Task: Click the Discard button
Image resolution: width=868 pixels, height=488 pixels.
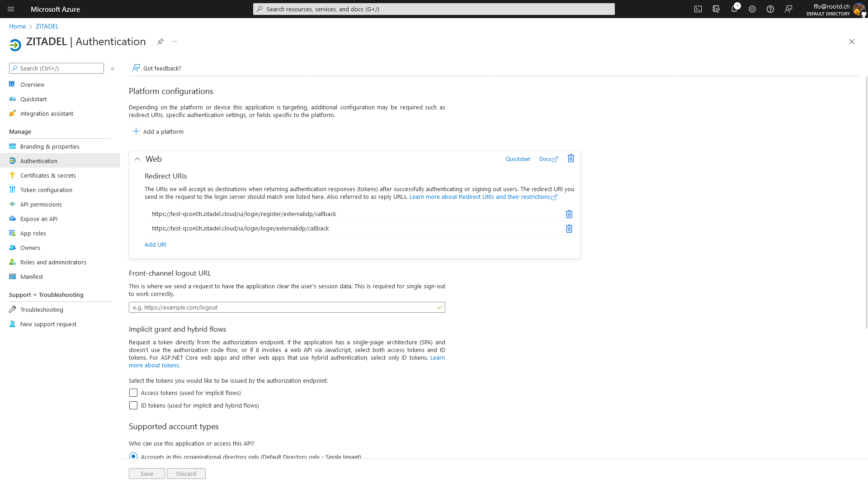Action: (x=186, y=474)
